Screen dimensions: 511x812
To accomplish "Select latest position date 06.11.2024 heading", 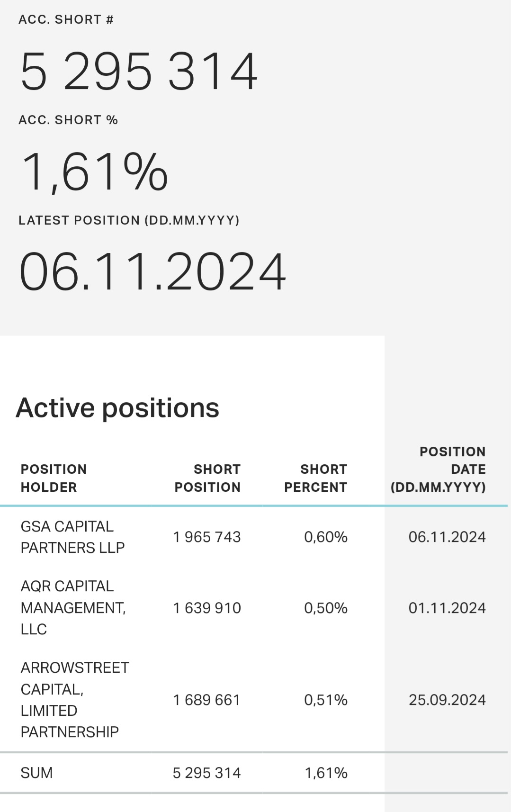I will point(152,271).
